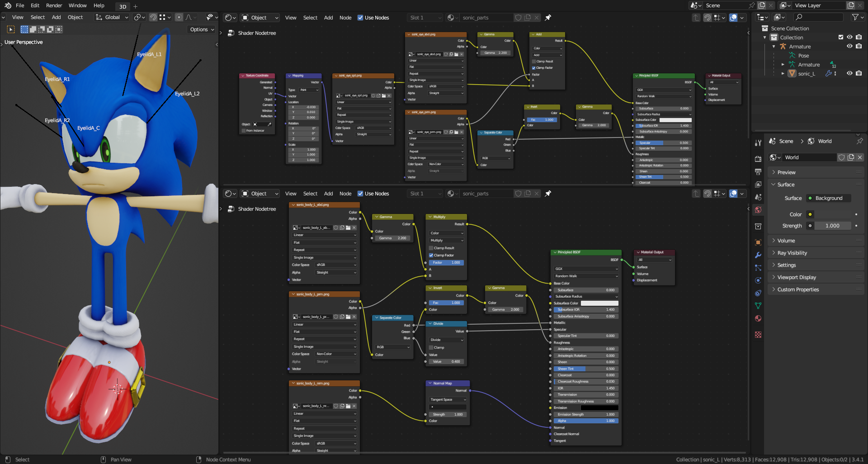Adjust the world Strength 1.000 slider
The height and width of the screenshot is (464, 868).
832,226
